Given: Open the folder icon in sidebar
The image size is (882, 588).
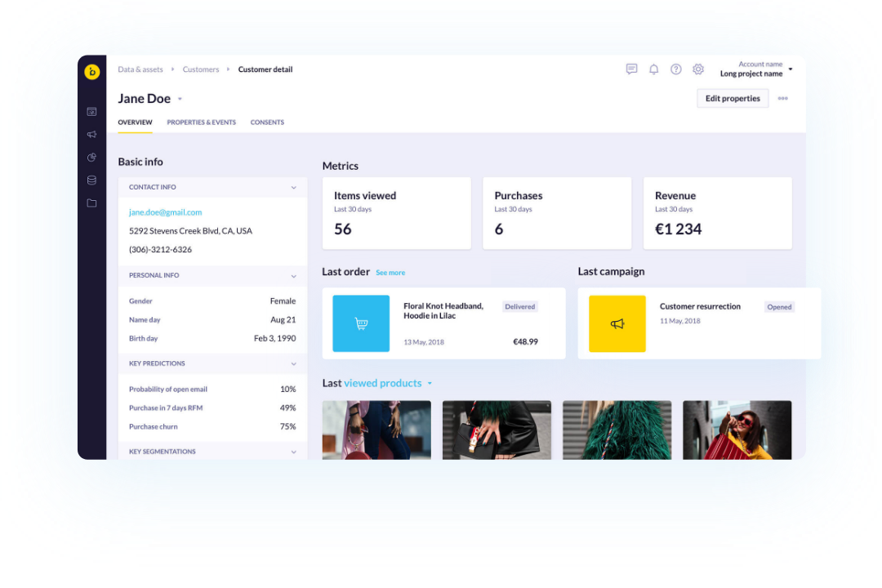Looking at the screenshot, I should click(x=91, y=203).
